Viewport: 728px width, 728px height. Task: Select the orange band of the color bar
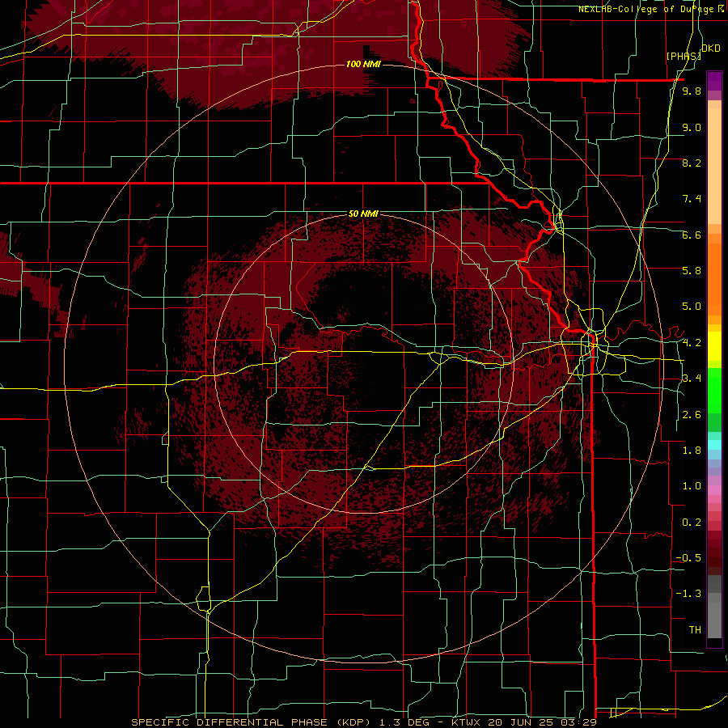pyautogui.click(x=714, y=278)
